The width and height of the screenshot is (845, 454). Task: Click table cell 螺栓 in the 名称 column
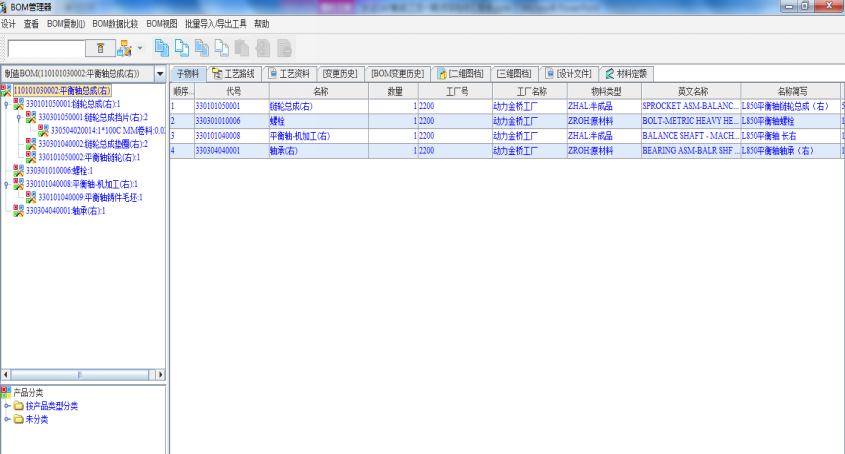point(319,121)
